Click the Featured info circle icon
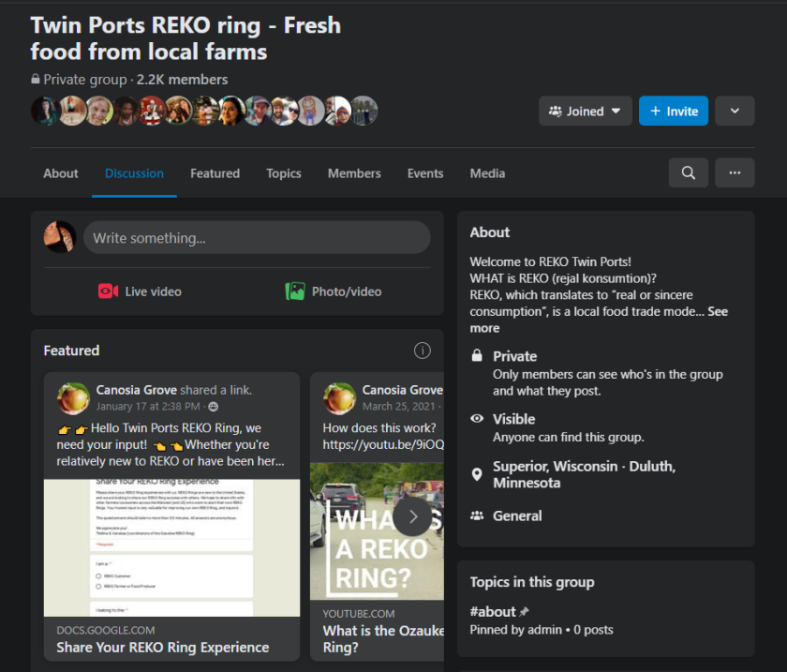The image size is (787, 672). coord(423,351)
